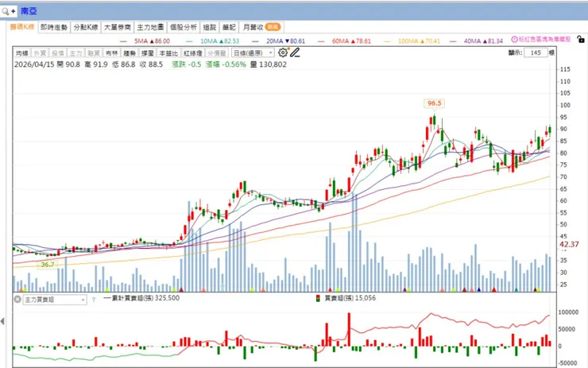588x368 pixels.
Task: Click the 買賣超 red-green legend icon
Action: (318, 298)
